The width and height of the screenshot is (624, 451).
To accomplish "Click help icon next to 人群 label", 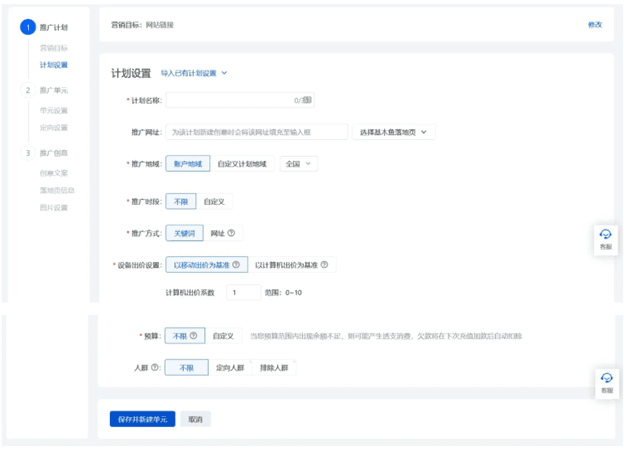I will [x=154, y=367].
